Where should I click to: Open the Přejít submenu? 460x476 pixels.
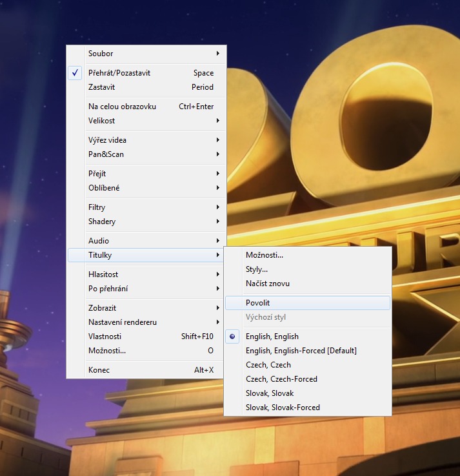click(146, 174)
